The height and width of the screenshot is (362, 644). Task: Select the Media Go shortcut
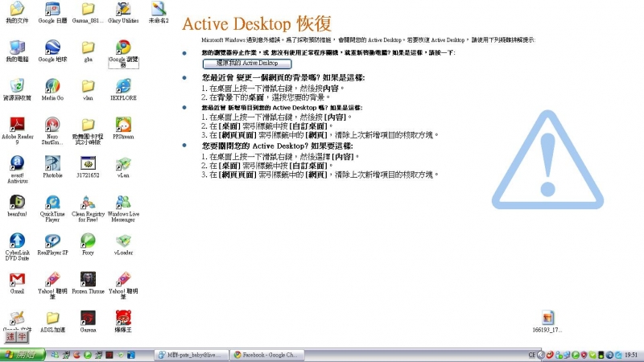52,90
